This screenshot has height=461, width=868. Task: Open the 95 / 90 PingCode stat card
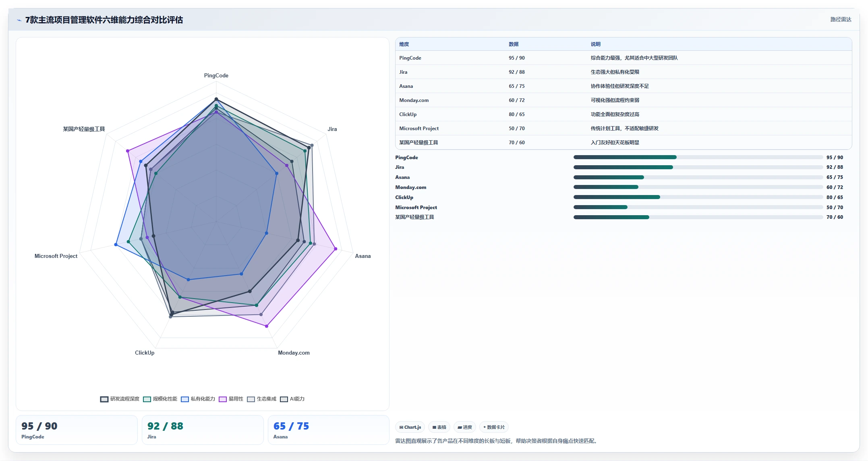(77, 430)
